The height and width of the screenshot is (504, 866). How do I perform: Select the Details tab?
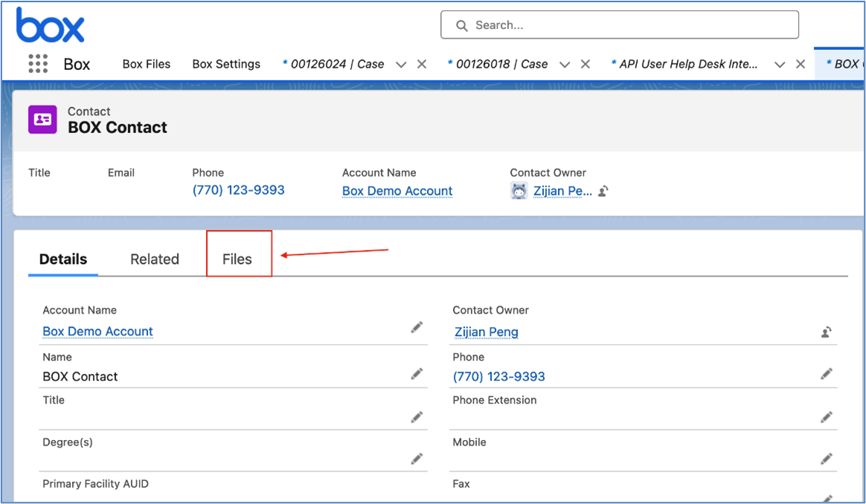tap(63, 259)
